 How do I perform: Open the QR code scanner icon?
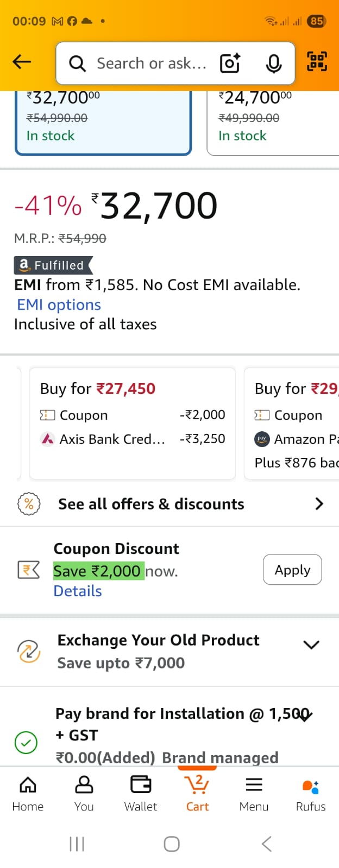pos(317,61)
